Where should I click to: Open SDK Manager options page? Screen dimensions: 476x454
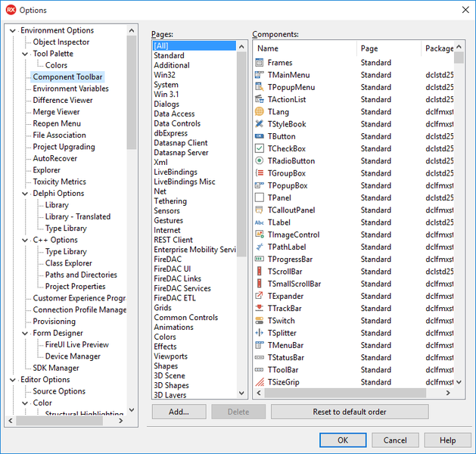[x=56, y=368]
